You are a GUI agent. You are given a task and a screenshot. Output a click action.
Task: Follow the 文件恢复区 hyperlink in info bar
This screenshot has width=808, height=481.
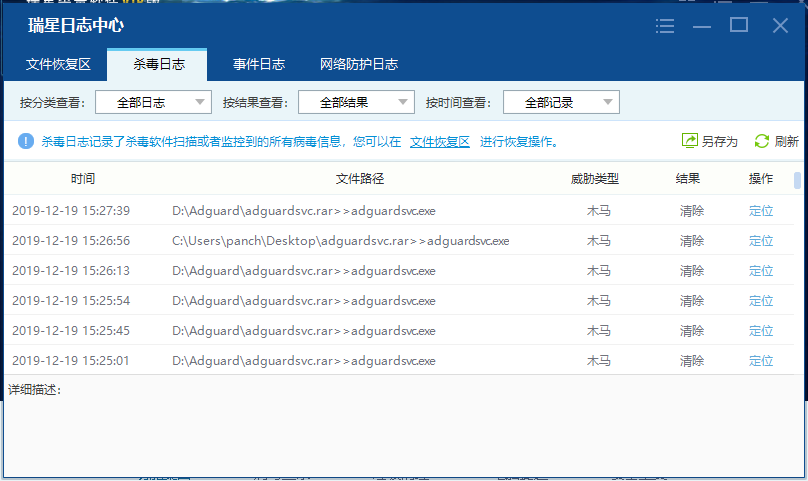tap(440, 142)
